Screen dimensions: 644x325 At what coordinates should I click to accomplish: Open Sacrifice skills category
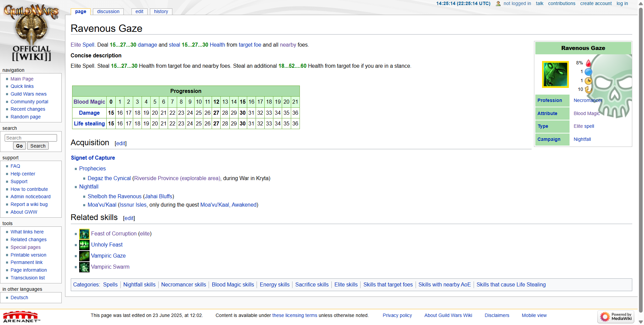312,285
